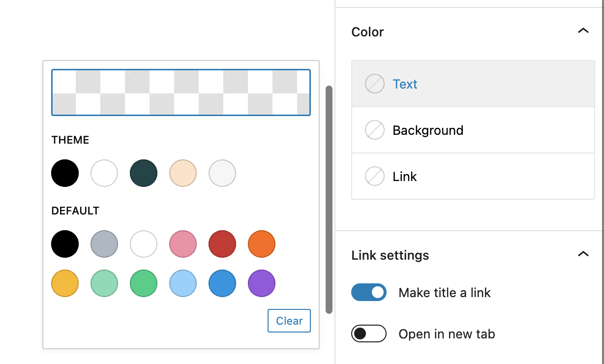
Task: Click the empty color indicator beside Background
Action: coord(374,130)
